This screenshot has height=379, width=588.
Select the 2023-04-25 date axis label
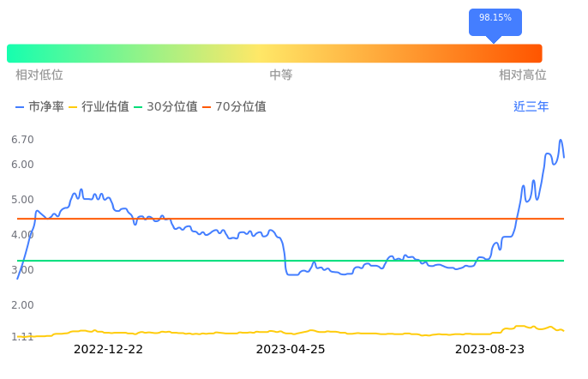[x=291, y=349]
